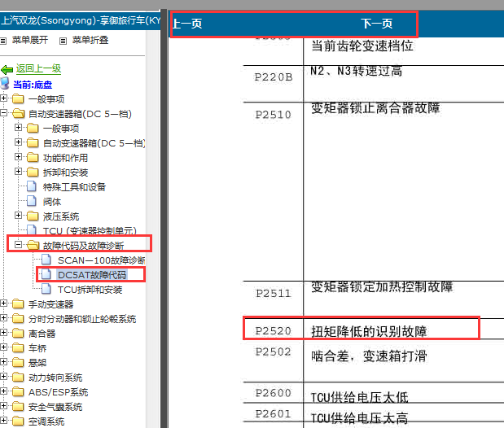
Task: Open 返回上一级 link
Action: (38, 68)
